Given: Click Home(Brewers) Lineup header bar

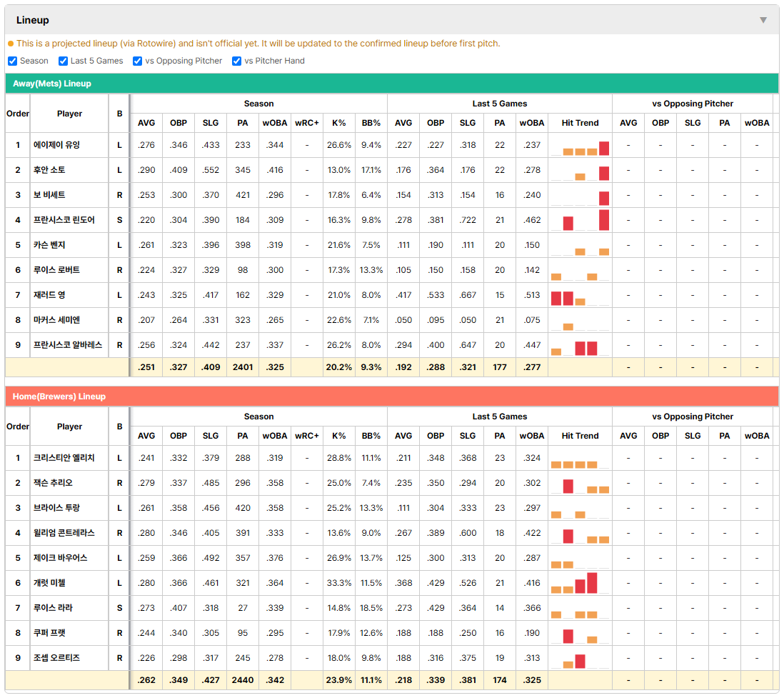Looking at the screenshot, I should pos(391,397).
